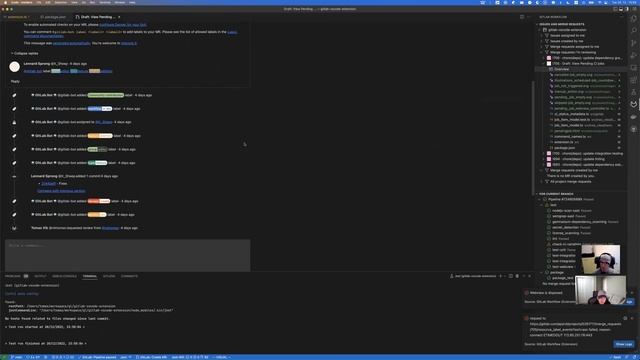This screenshot has height=360, width=640.
Task: Click the GitLab Pipeline passed status bar item
Action: [99, 357]
